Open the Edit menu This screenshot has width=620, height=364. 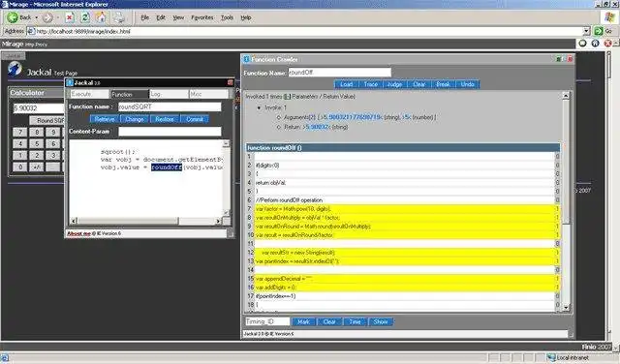click(x=161, y=17)
